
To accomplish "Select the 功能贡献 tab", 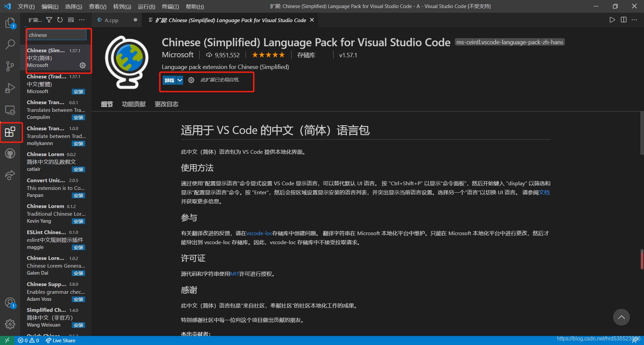I will click(134, 104).
